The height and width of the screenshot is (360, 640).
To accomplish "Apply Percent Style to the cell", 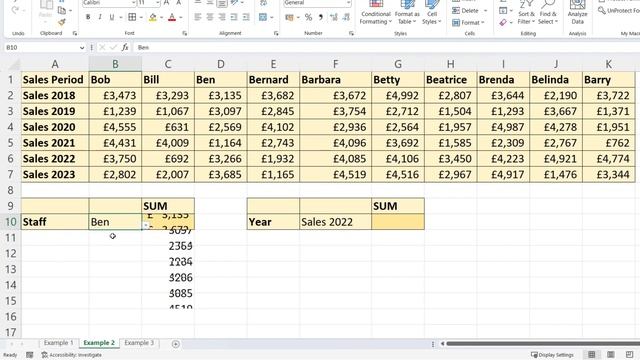I will point(308,17).
